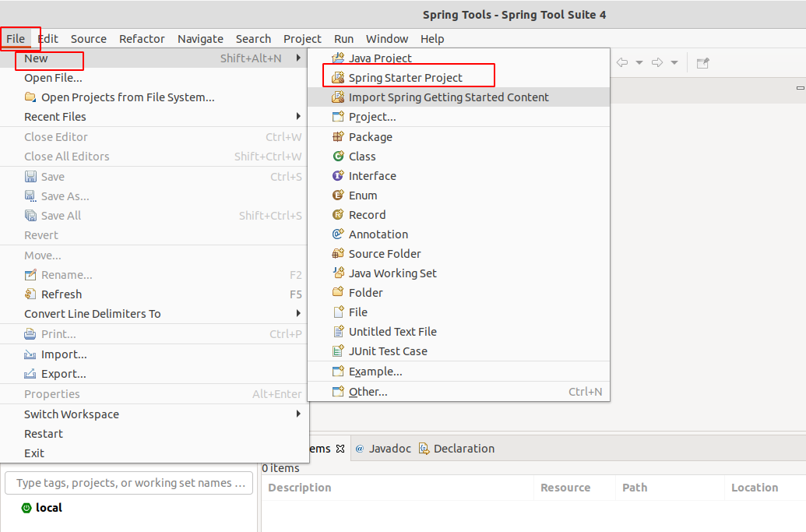
Task: Expand the New submenu arrow
Action: pyautogui.click(x=298, y=58)
